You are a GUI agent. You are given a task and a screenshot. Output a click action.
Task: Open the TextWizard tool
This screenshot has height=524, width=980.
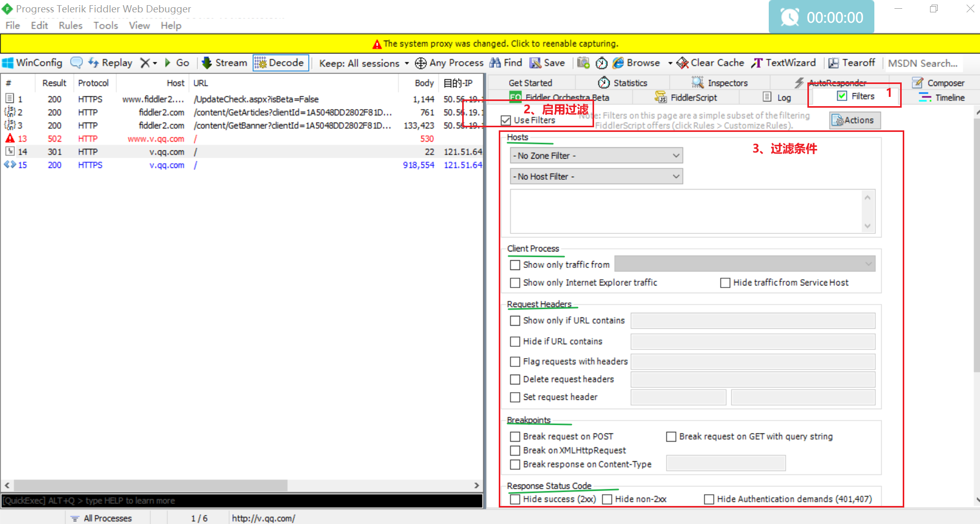(783, 63)
